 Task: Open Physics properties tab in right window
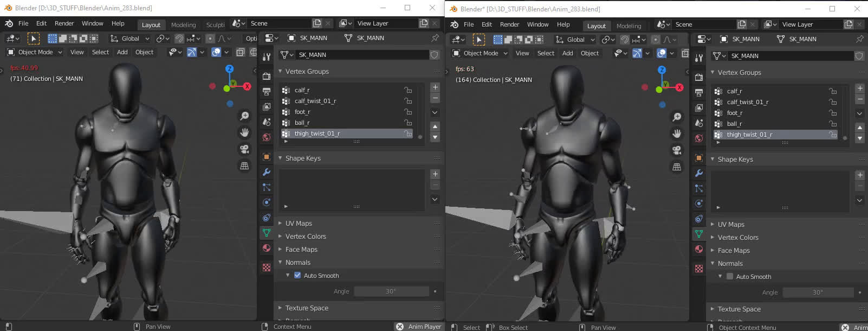pos(699,203)
